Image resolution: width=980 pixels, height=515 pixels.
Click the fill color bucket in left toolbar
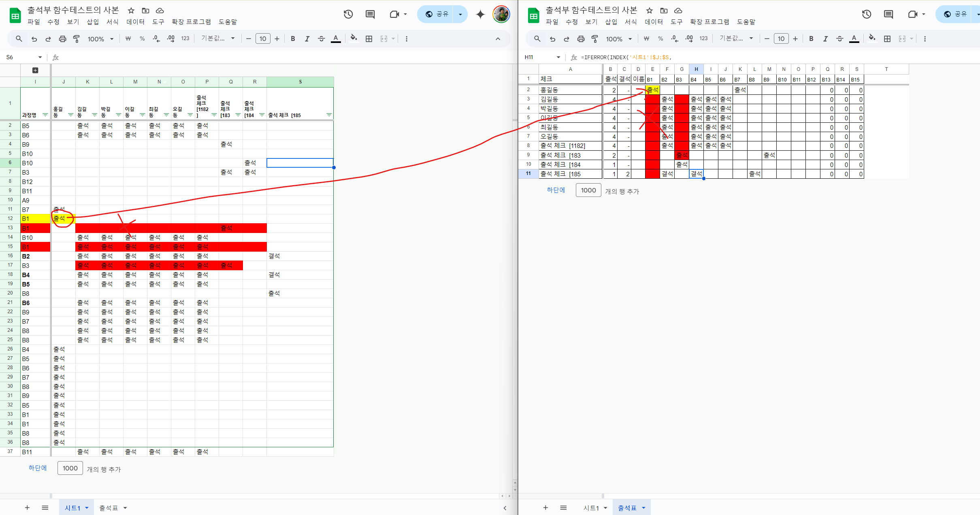(x=354, y=38)
